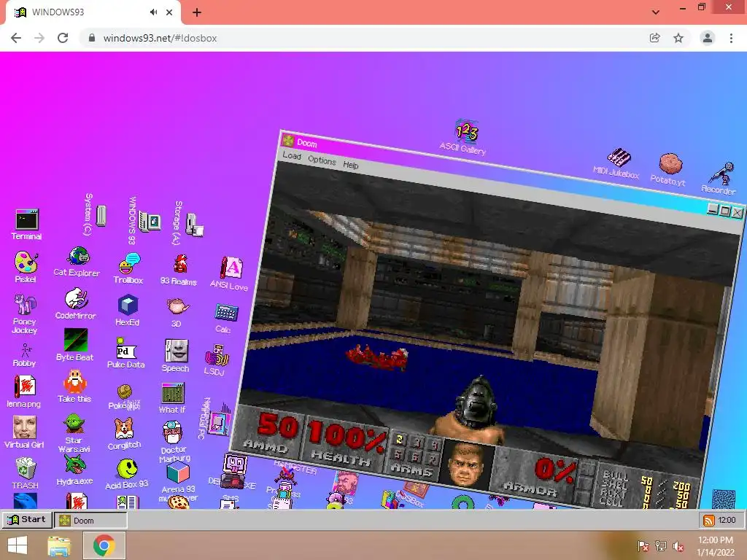Select the WINDOWS93 browser tab
Image resolution: width=747 pixels, height=560 pixels.
(93, 12)
